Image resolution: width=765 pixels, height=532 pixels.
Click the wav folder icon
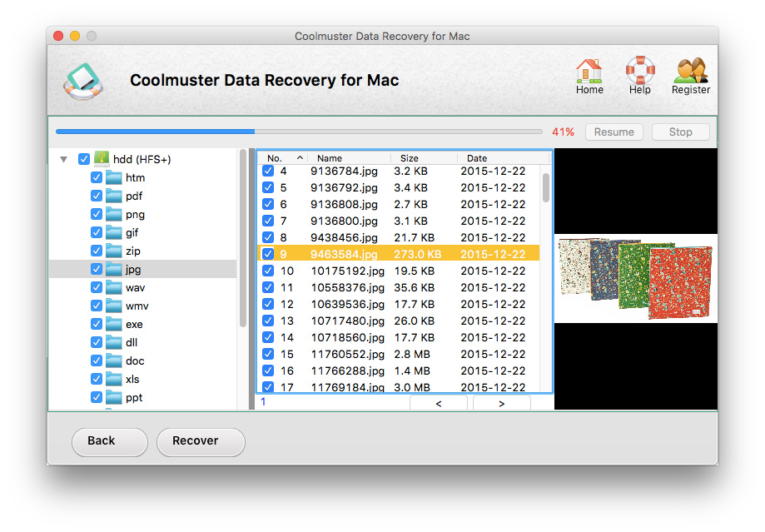pos(114,287)
